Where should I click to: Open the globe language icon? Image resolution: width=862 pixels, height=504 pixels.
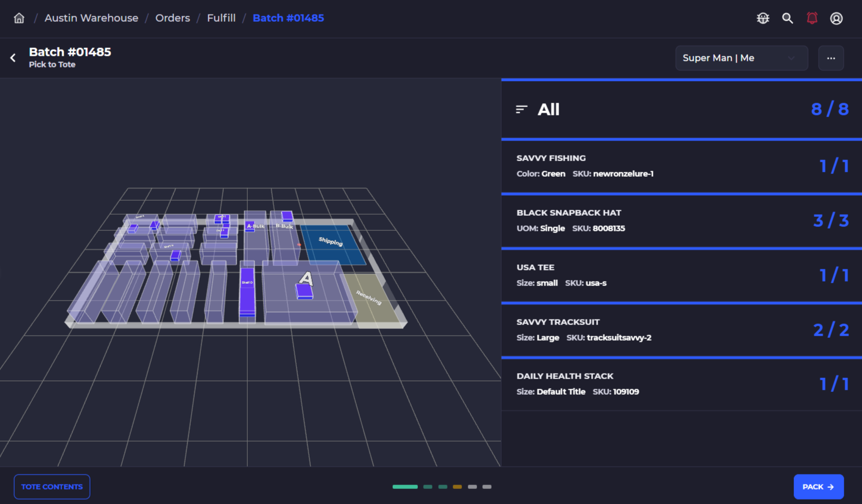pyautogui.click(x=763, y=18)
